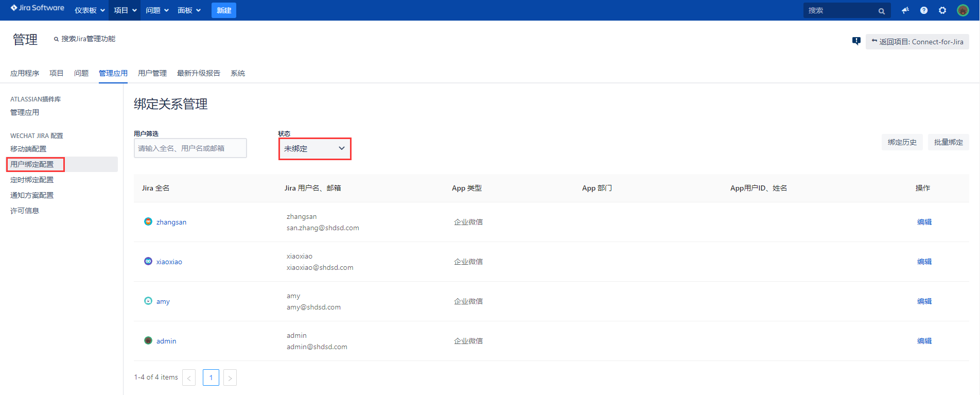Open the notifications megaphone icon

coord(905,10)
